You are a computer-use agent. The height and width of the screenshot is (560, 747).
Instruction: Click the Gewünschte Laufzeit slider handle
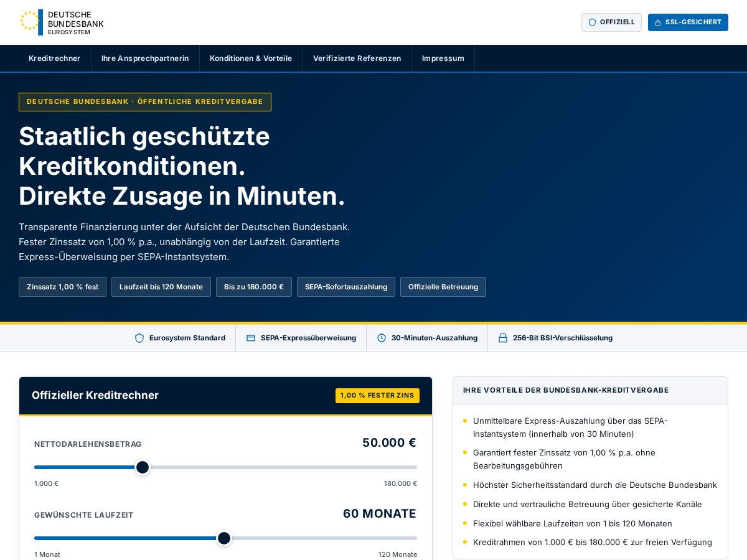[224, 538]
